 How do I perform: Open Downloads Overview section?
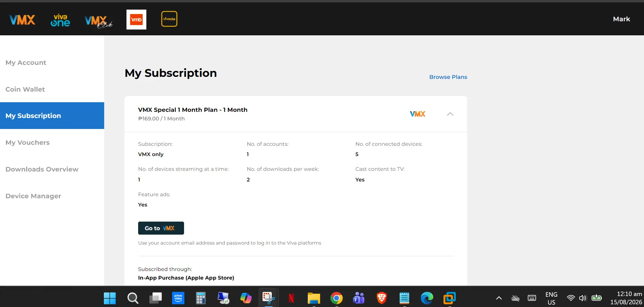tap(52, 169)
